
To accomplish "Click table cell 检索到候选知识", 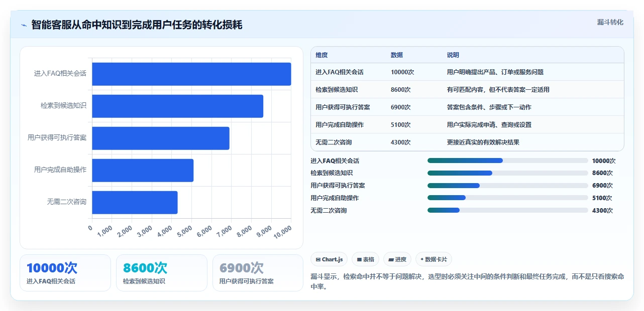I will pos(337,90).
